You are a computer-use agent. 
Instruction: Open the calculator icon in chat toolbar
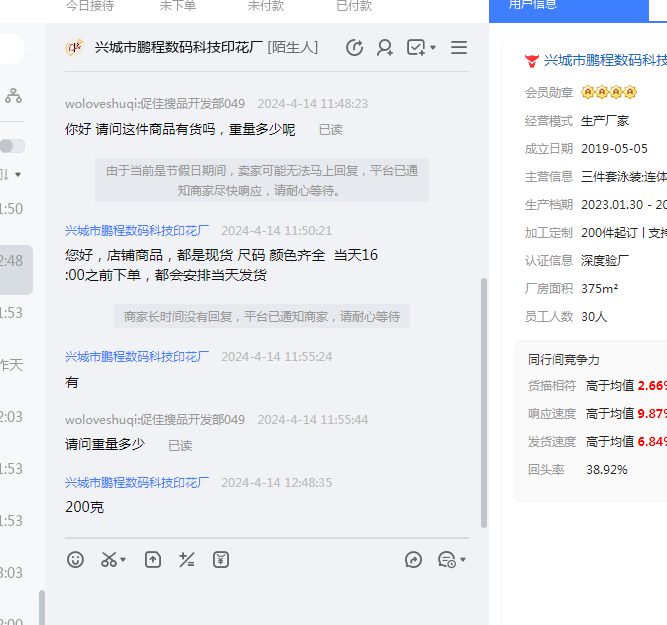[186, 560]
